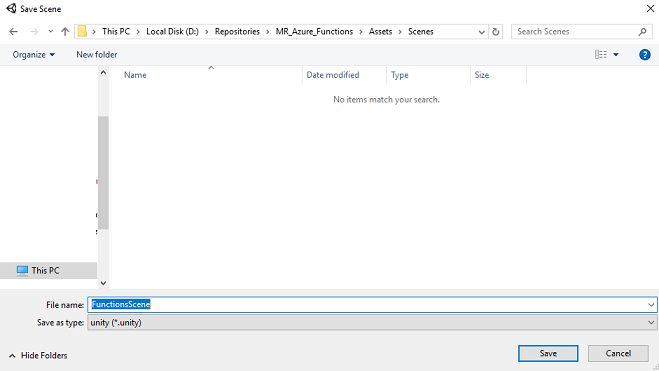
Task: Expand address bar previous locations dropdown
Action: [x=482, y=32]
